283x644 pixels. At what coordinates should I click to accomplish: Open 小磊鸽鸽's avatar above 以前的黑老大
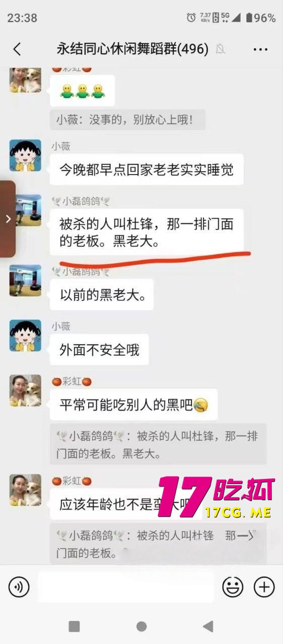[25, 280]
